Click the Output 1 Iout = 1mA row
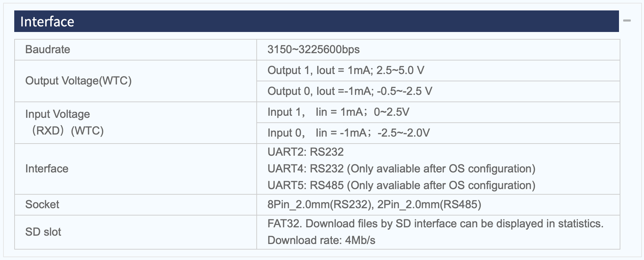The image size is (644, 260). (x=438, y=71)
